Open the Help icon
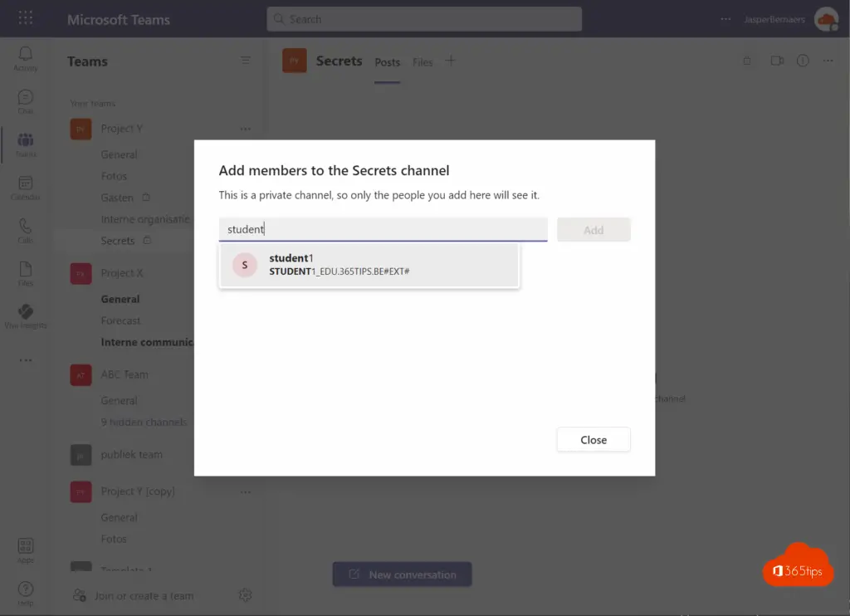Image resolution: width=850 pixels, height=616 pixels. tap(26, 594)
